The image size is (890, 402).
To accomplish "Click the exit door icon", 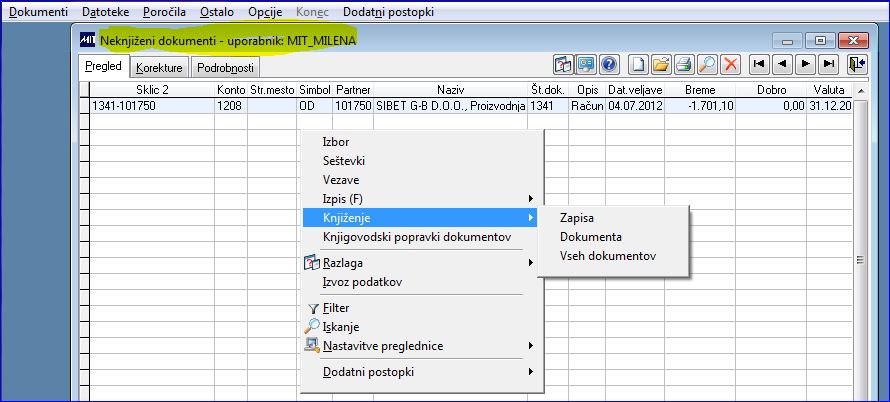I will tap(857, 65).
